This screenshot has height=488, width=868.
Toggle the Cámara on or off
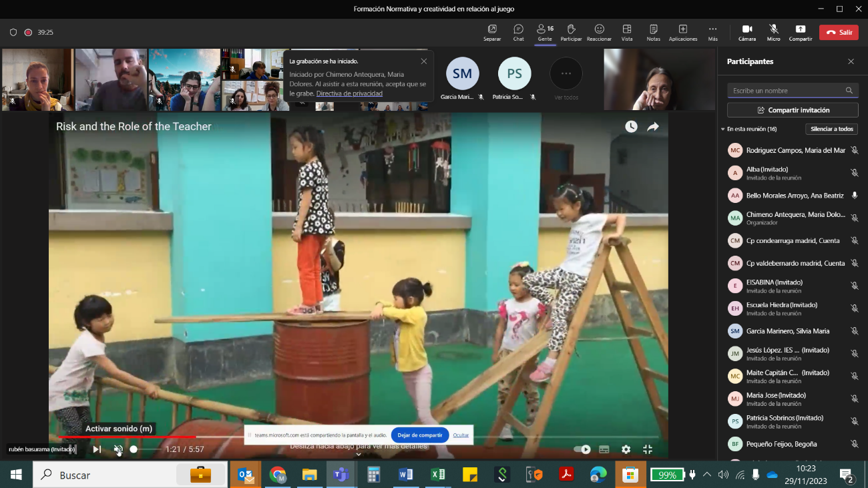747,29
